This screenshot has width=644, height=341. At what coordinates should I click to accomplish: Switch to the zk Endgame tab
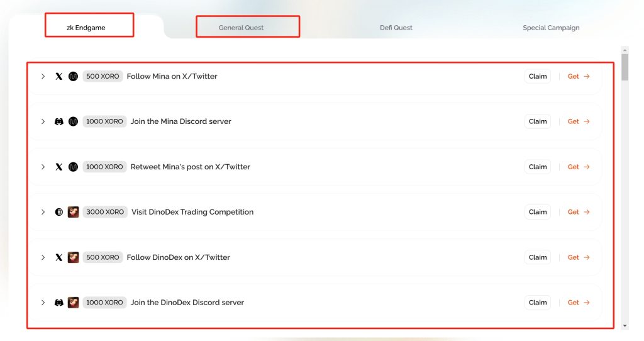coord(86,28)
